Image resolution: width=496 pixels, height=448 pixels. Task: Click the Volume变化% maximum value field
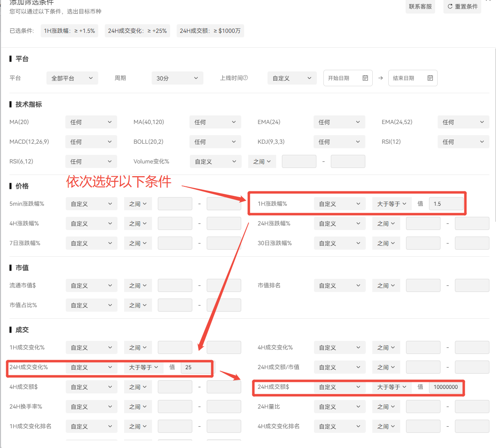[348, 161]
